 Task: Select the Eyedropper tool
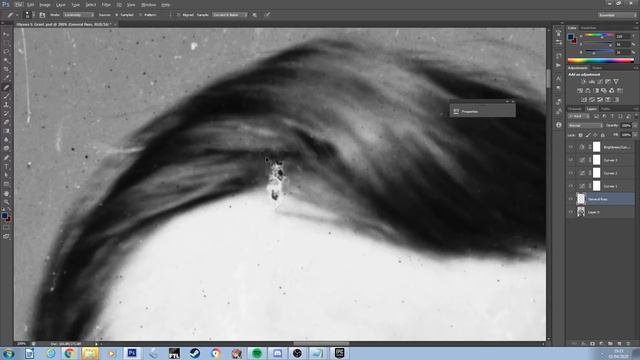coord(7,78)
